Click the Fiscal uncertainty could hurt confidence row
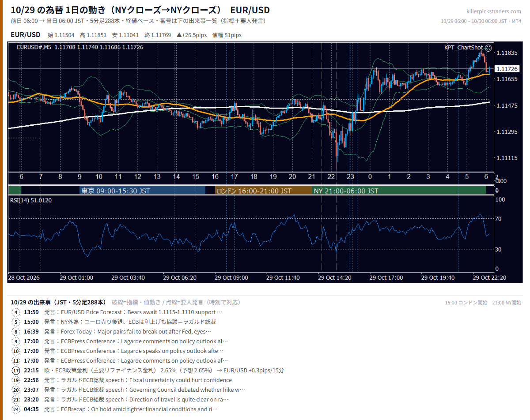This screenshot has height=420, width=530. tap(122, 380)
